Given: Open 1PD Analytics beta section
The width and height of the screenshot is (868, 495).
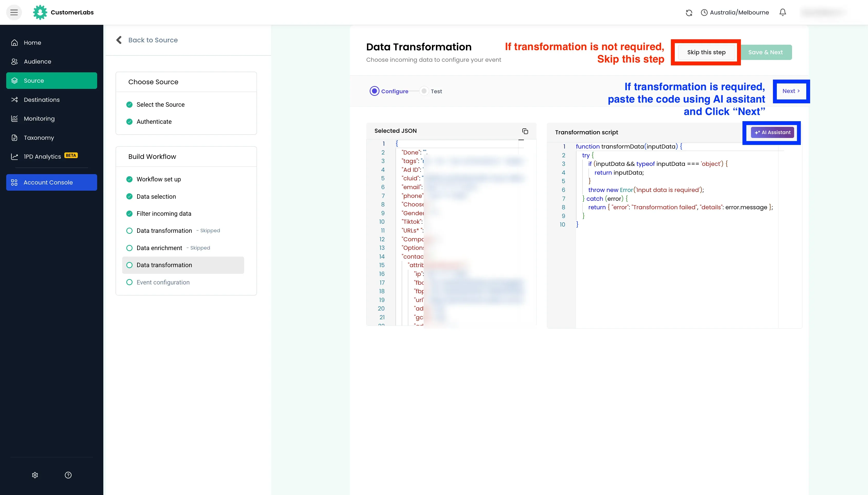Looking at the screenshot, I should coord(52,156).
